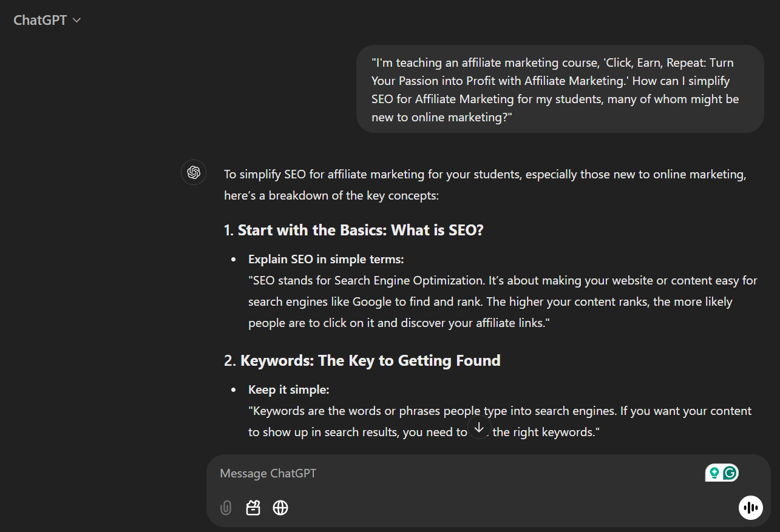780x532 pixels.
Task: Click the 'Keep it simple:' bullet text
Action: click(x=289, y=390)
